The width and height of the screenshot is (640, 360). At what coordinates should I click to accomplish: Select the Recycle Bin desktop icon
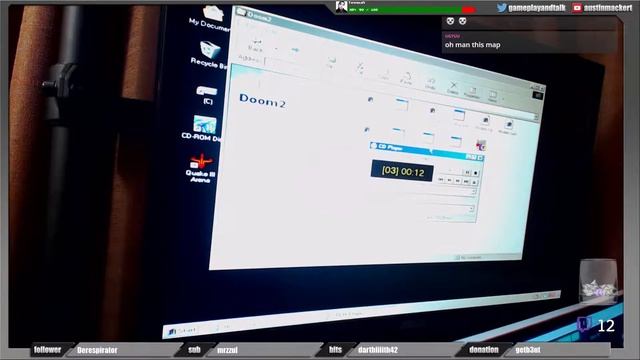[209, 54]
